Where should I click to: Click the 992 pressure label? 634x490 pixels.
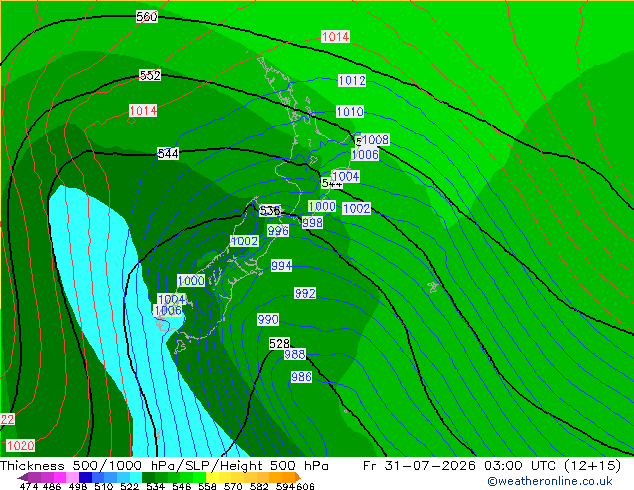pyautogui.click(x=305, y=293)
